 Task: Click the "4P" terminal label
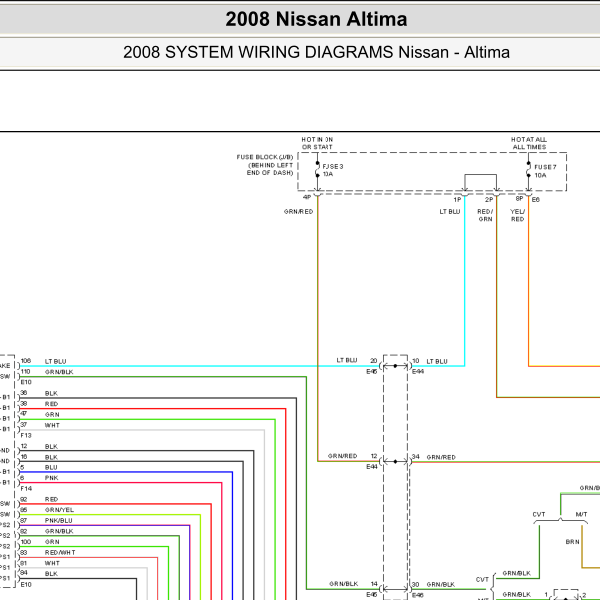pyautogui.click(x=307, y=197)
